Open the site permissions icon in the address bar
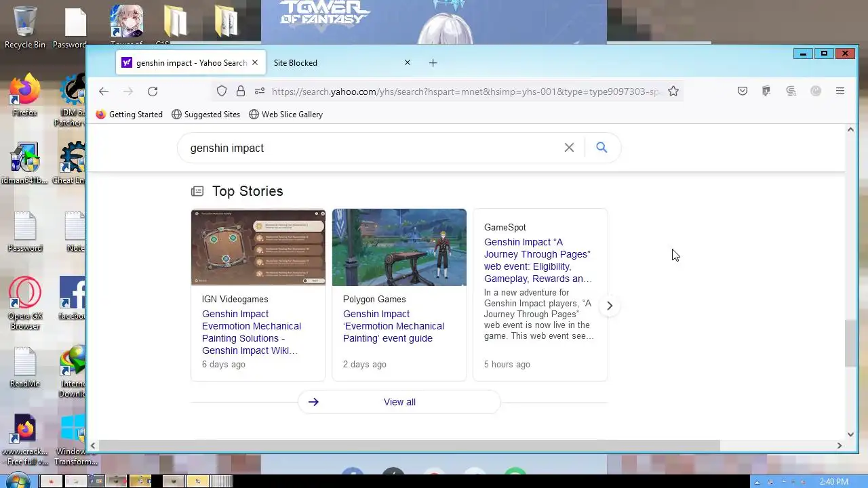The image size is (868, 488). [x=260, y=91]
